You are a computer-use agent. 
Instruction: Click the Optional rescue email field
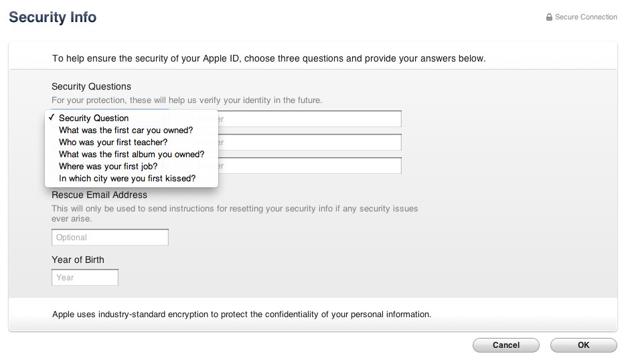[110, 237]
